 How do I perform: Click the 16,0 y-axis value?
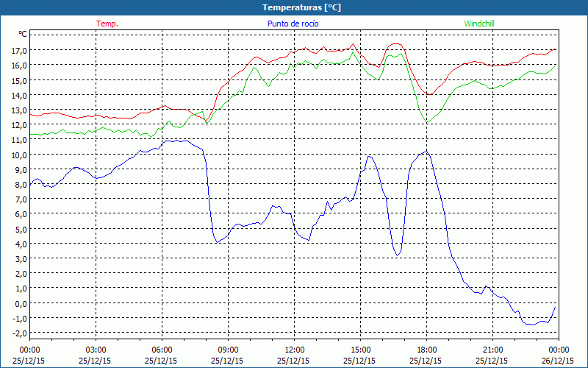pos(21,66)
